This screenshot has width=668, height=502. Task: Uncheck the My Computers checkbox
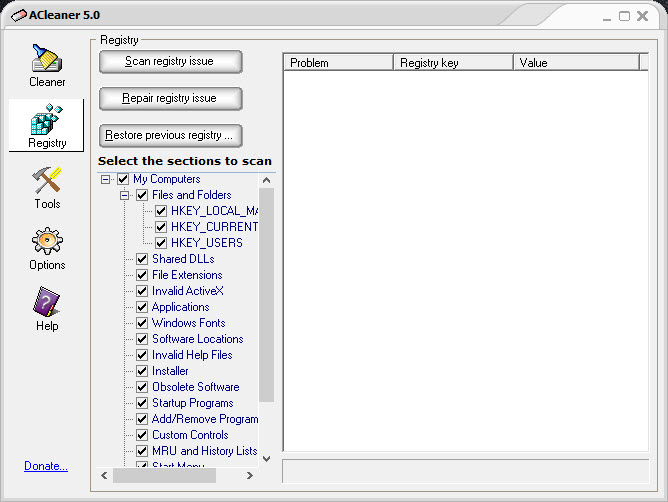123,179
